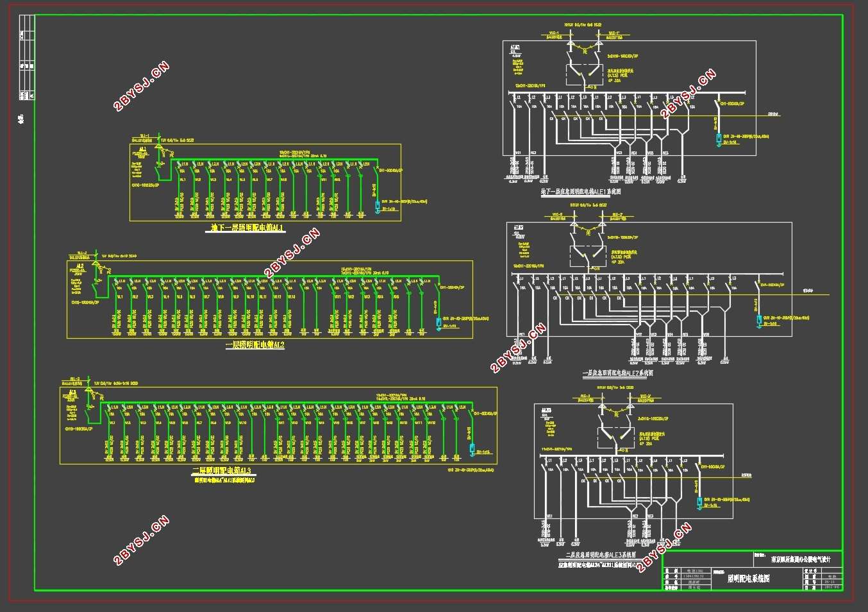Click the cable spec label above ALE1 feeders
The width and height of the screenshot is (868, 612).
[582, 26]
